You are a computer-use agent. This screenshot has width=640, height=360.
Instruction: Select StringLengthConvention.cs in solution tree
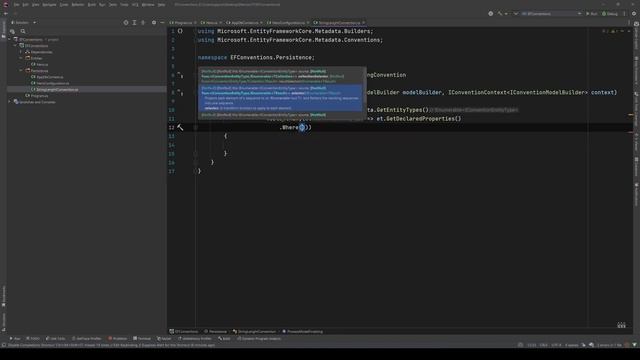coord(55,89)
